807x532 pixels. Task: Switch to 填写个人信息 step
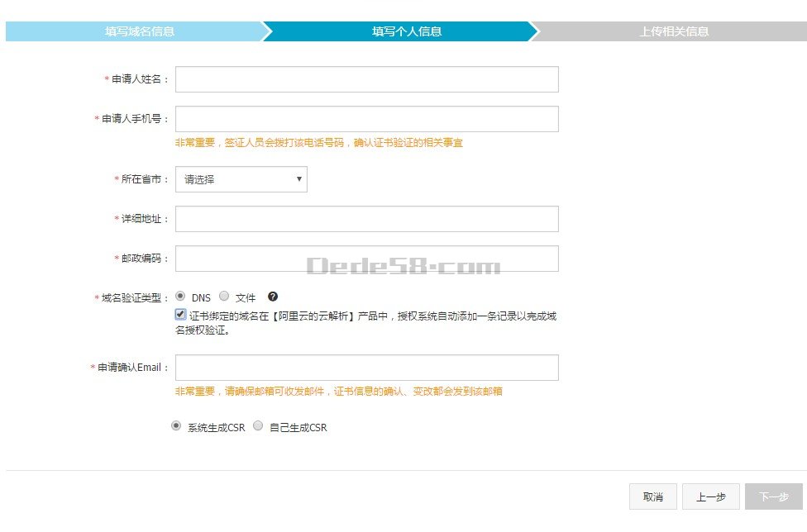[406, 31]
